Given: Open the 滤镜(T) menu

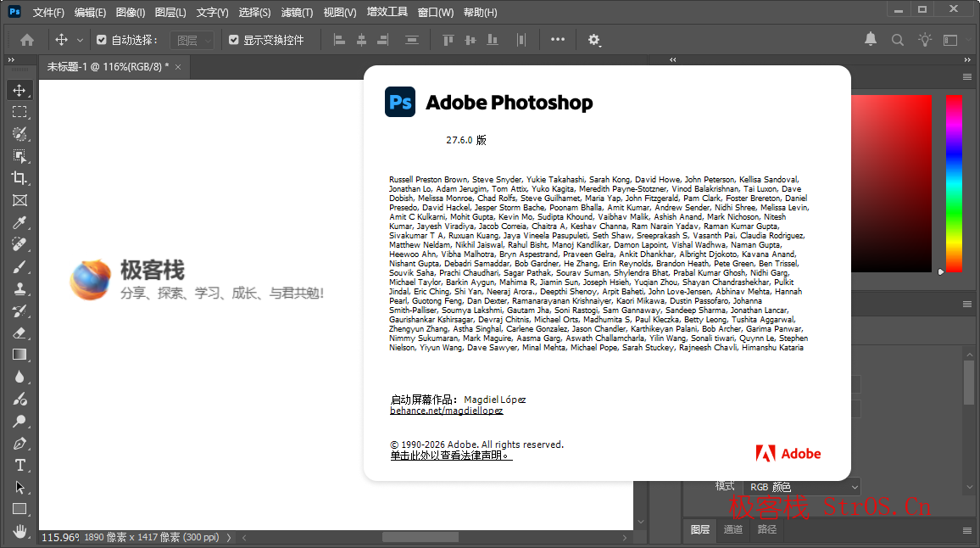Looking at the screenshot, I should [x=297, y=13].
